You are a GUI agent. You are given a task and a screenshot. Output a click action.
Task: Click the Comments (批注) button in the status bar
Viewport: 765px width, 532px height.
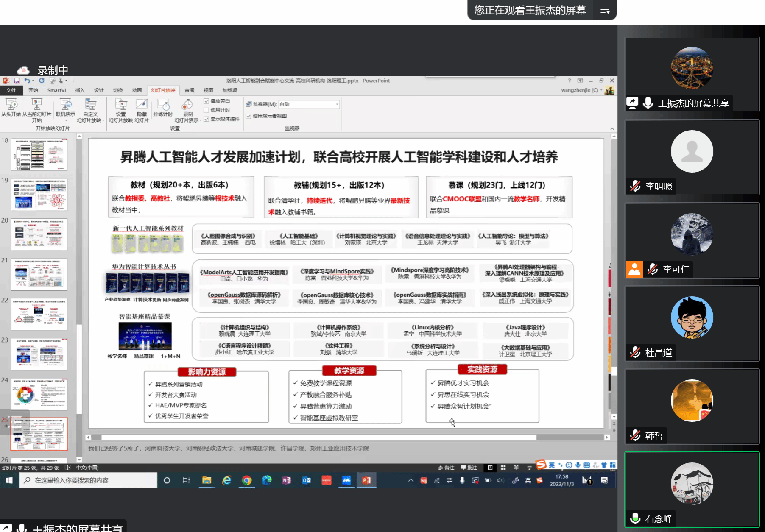pyautogui.click(x=469, y=468)
